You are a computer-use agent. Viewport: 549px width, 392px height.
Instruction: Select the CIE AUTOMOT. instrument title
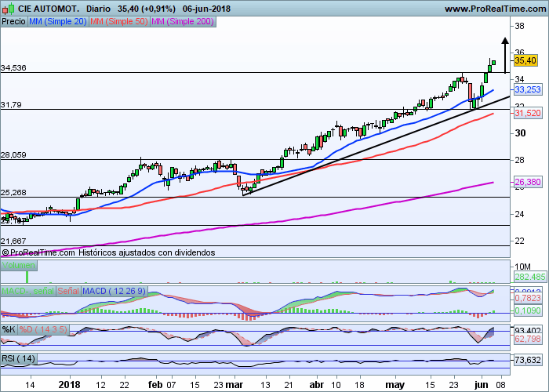pyautogui.click(x=49, y=9)
